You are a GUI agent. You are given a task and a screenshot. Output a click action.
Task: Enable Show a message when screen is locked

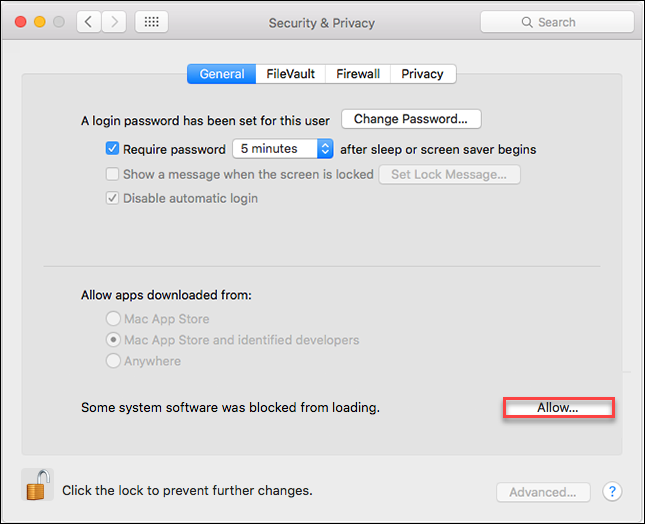click(x=112, y=174)
